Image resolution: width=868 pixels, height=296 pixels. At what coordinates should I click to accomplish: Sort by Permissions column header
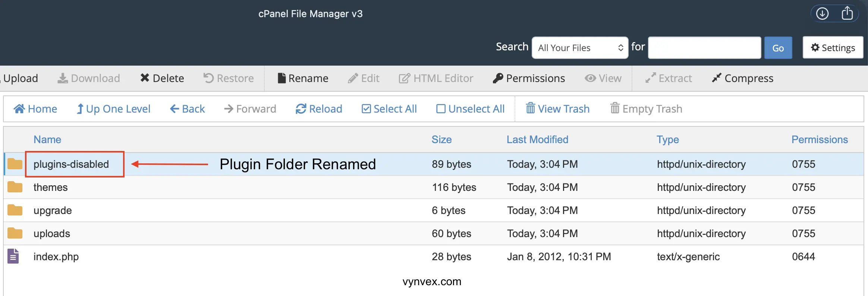click(x=820, y=139)
